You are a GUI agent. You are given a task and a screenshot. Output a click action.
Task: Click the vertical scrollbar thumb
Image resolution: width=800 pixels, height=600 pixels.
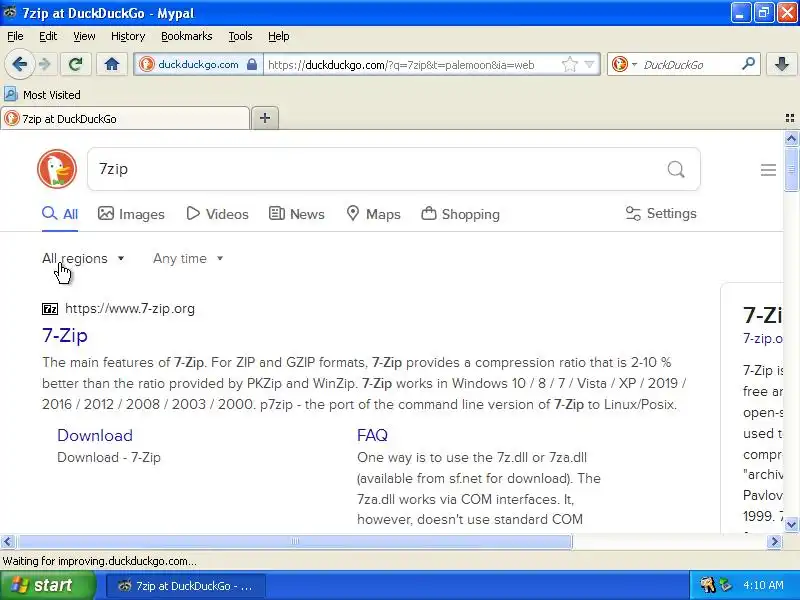click(791, 169)
